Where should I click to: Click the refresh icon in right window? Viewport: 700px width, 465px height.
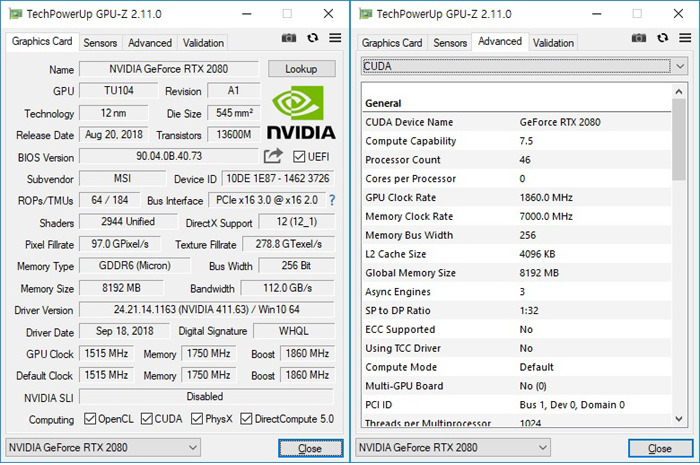click(662, 38)
